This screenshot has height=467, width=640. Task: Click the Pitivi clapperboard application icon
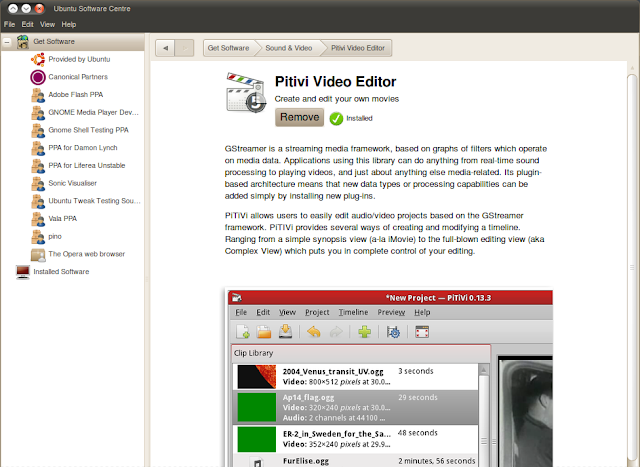pos(245,93)
